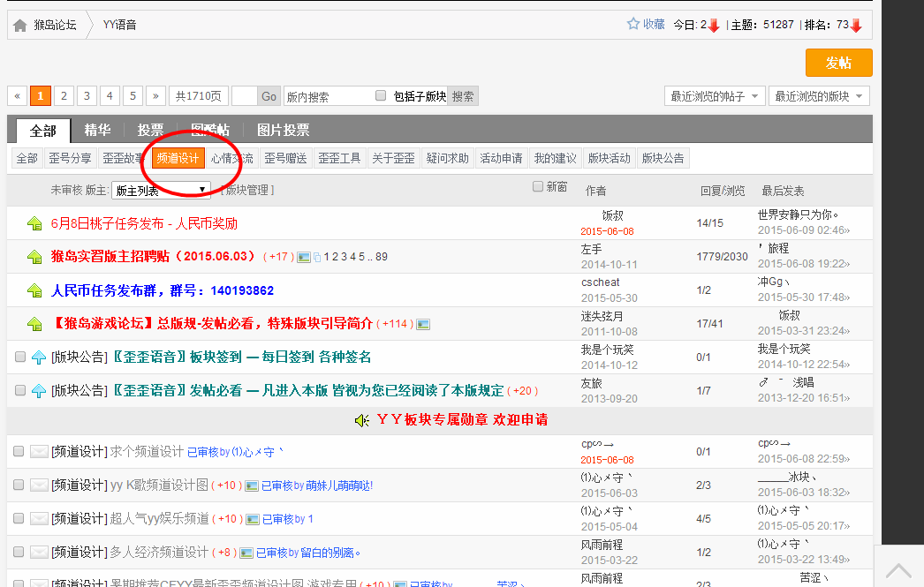Click the green arrow icon for 猴岛实習版主招聘贴

click(34, 257)
